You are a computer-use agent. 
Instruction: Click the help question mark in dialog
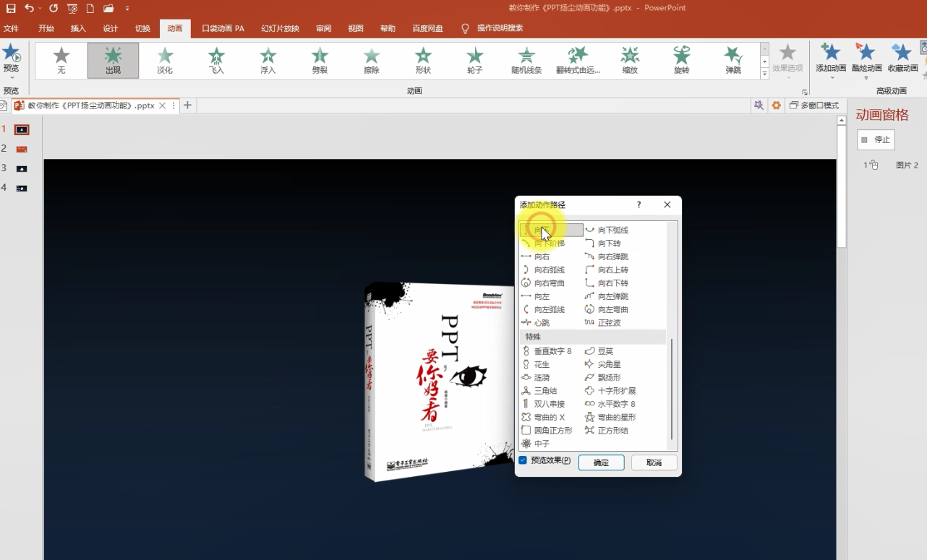[x=639, y=205]
